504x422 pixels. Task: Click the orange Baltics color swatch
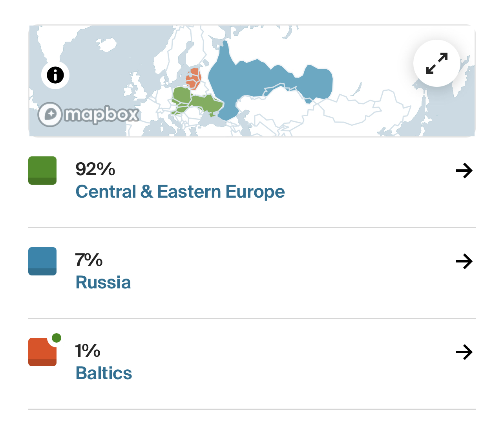pyautogui.click(x=42, y=353)
